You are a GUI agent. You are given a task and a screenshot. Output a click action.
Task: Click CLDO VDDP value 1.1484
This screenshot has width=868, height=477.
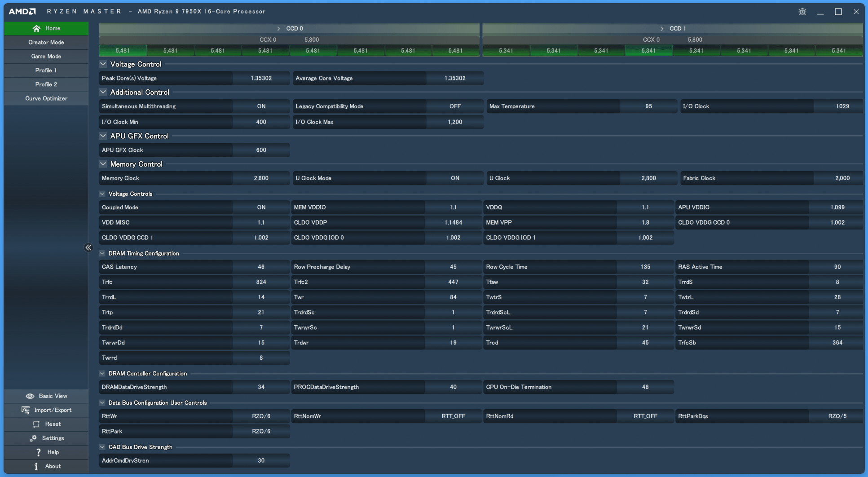453,223
